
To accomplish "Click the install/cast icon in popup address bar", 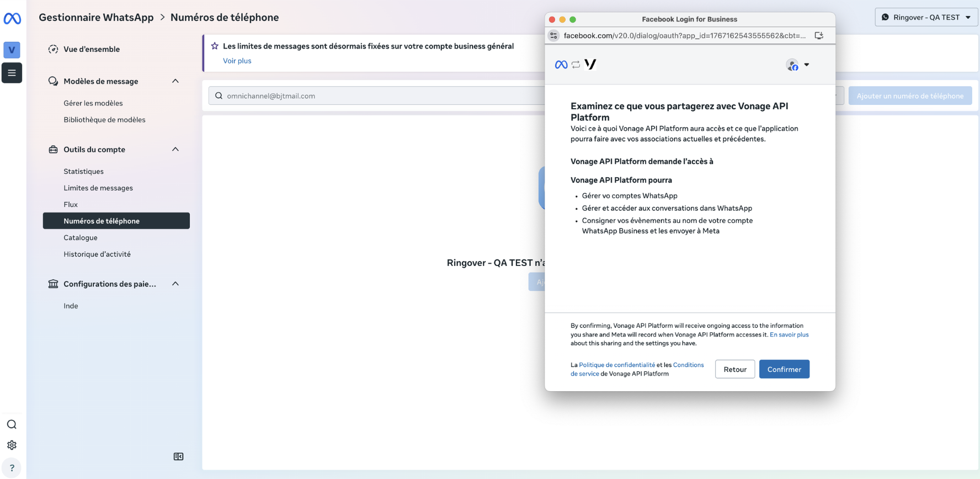I will (819, 35).
